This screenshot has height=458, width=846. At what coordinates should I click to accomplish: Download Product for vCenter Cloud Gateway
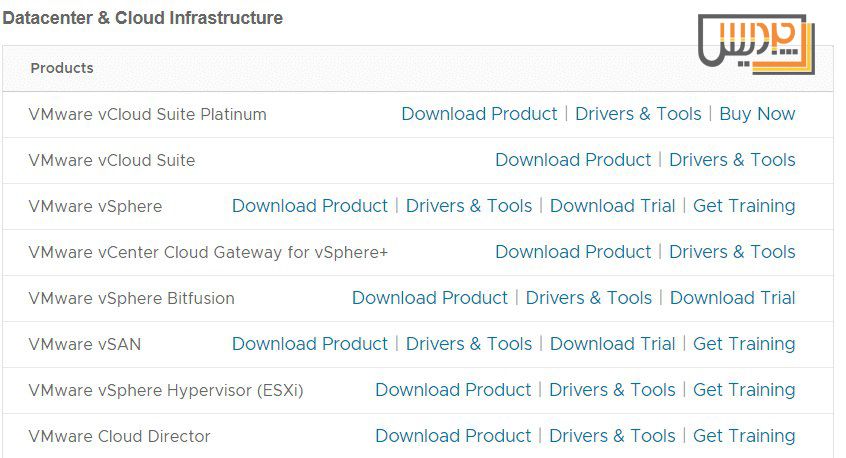[573, 252]
